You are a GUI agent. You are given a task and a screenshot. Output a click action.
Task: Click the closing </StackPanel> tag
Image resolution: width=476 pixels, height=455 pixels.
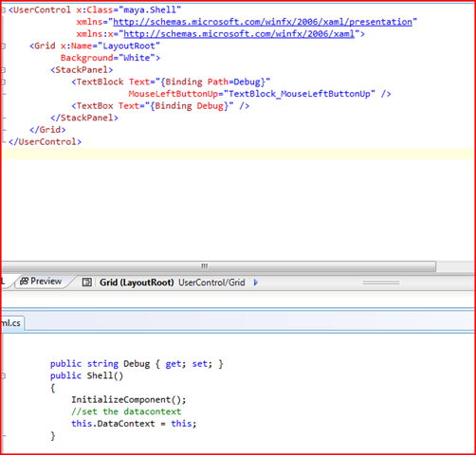[84, 118]
